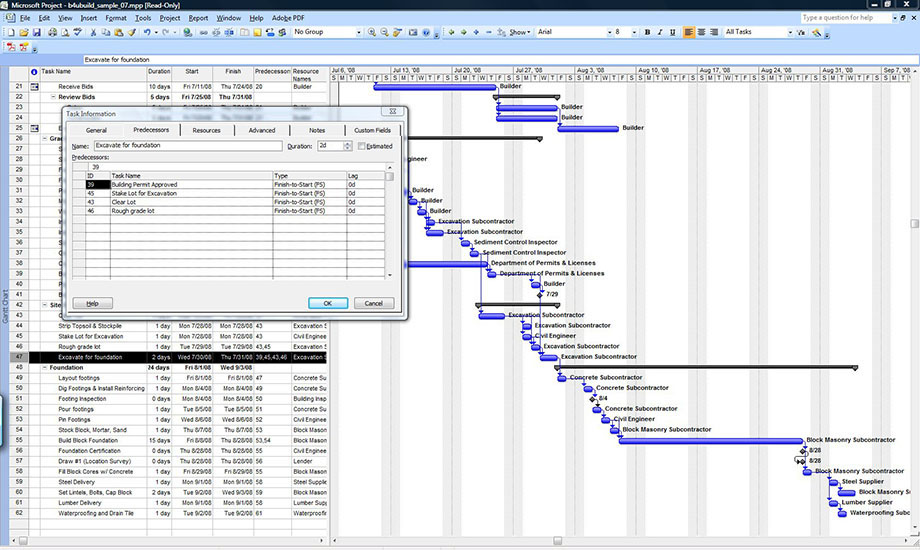The height and width of the screenshot is (550, 920).
Task: Click the Link Tasks chain icon
Action: pyautogui.click(x=204, y=32)
